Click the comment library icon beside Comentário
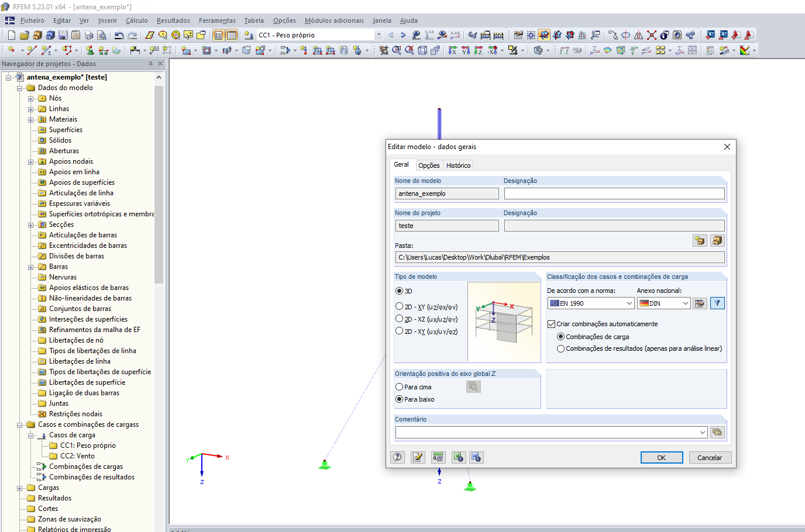Viewport: 805px width, 532px height. click(717, 432)
